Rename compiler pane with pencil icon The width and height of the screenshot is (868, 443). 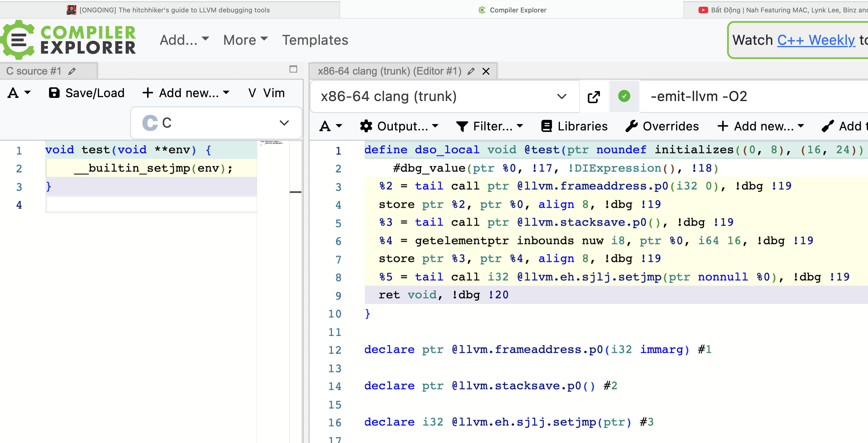click(x=471, y=71)
